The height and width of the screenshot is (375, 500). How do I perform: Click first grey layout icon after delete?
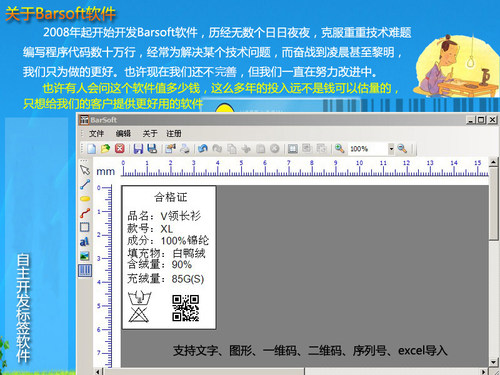click(x=293, y=148)
